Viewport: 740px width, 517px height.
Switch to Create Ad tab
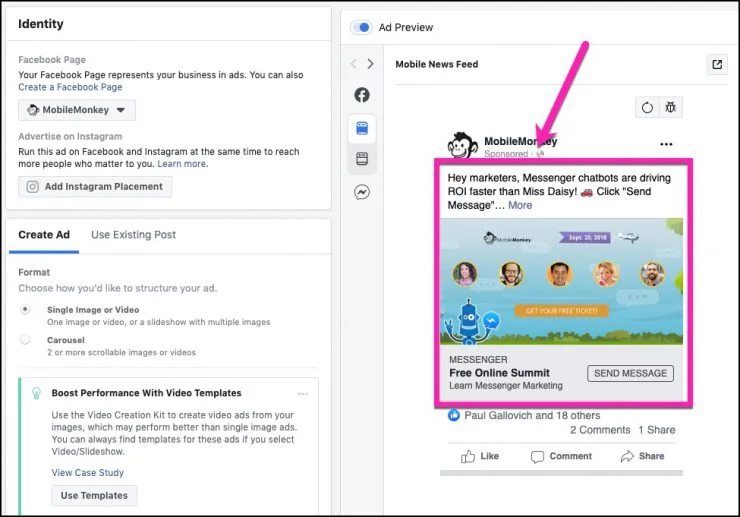click(44, 235)
